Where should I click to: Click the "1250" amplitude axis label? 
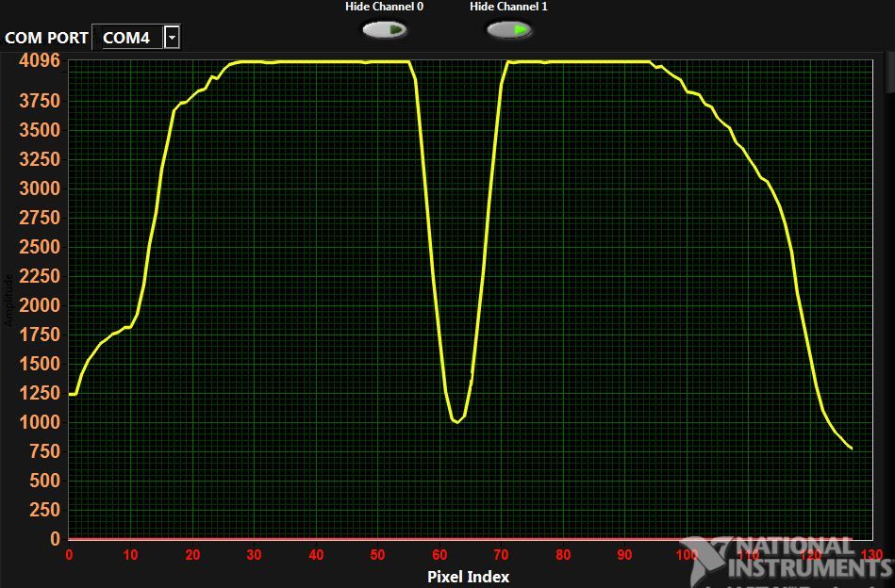(x=40, y=393)
